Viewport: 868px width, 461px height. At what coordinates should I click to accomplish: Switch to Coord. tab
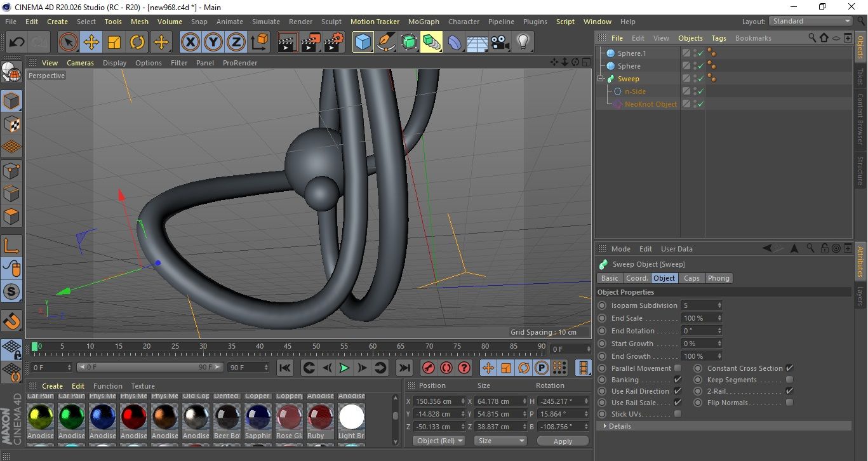[637, 278]
